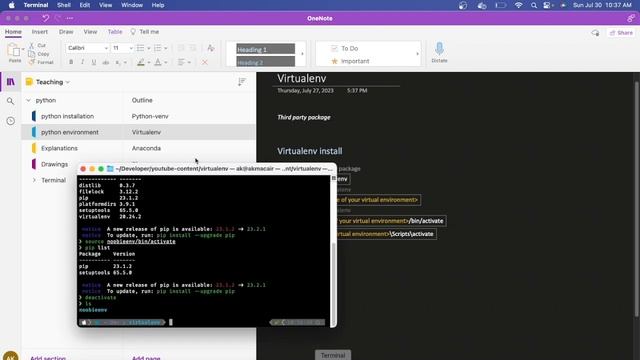Collapse the python section group

tap(28, 100)
